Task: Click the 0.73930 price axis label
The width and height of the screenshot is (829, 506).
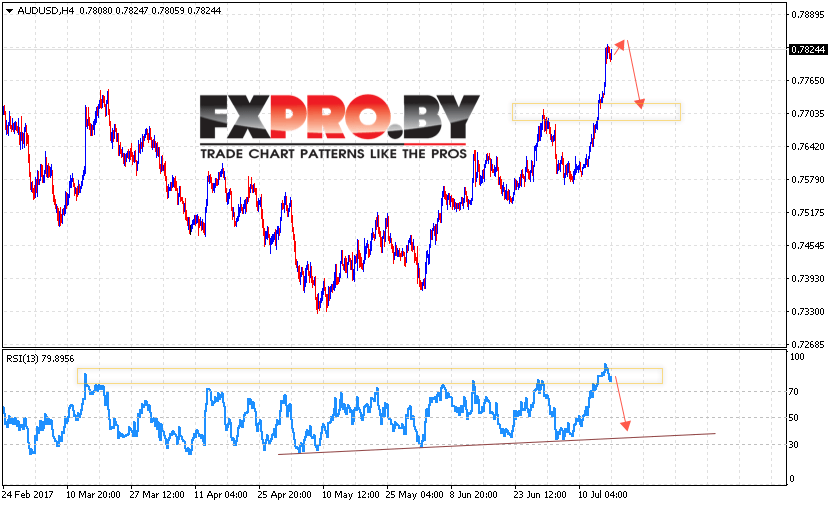Action: (x=808, y=279)
